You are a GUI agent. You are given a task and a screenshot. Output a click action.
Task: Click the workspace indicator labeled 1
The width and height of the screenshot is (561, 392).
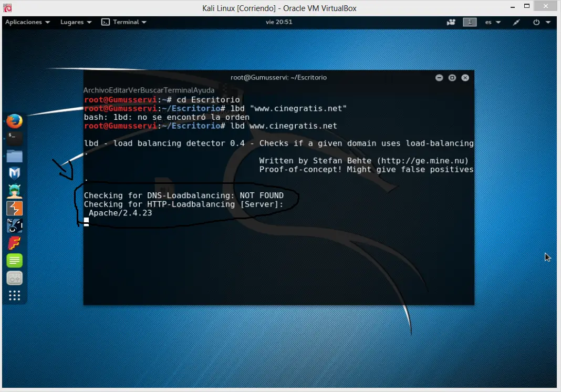point(470,22)
